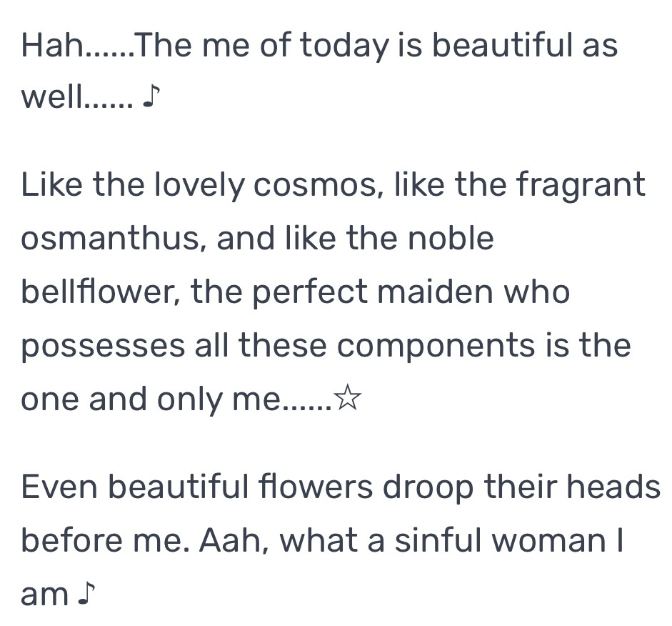
Task: Click the word "fragrant"
Action: click(581, 185)
